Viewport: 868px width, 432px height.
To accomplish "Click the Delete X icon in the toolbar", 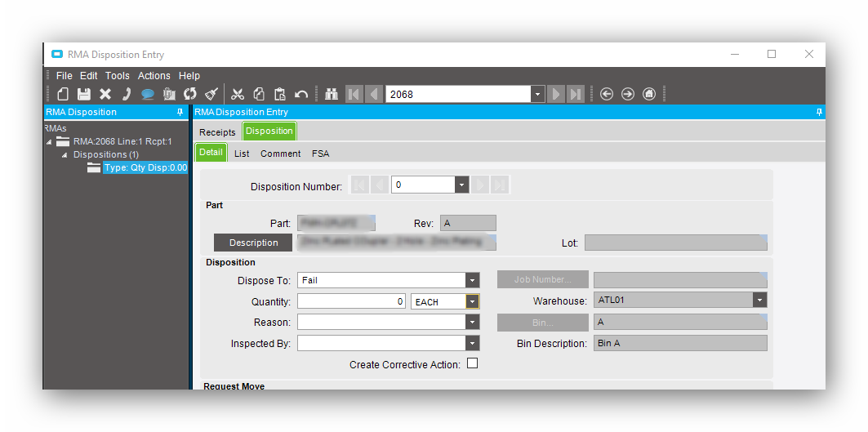I will pyautogui.click(x=105, y=94).
